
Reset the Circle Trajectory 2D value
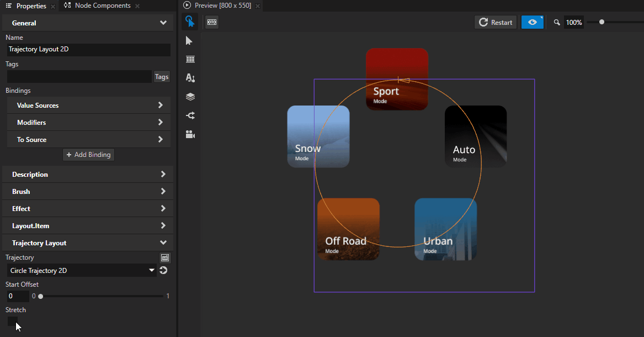tap(164, 270)
